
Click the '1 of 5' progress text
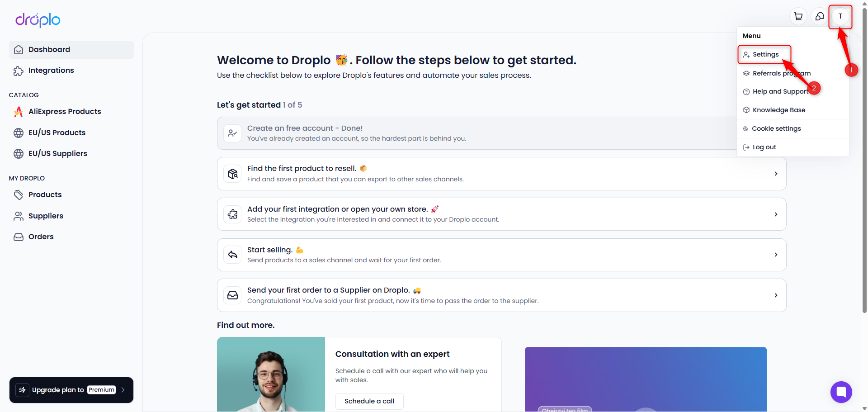click(292, 105)
